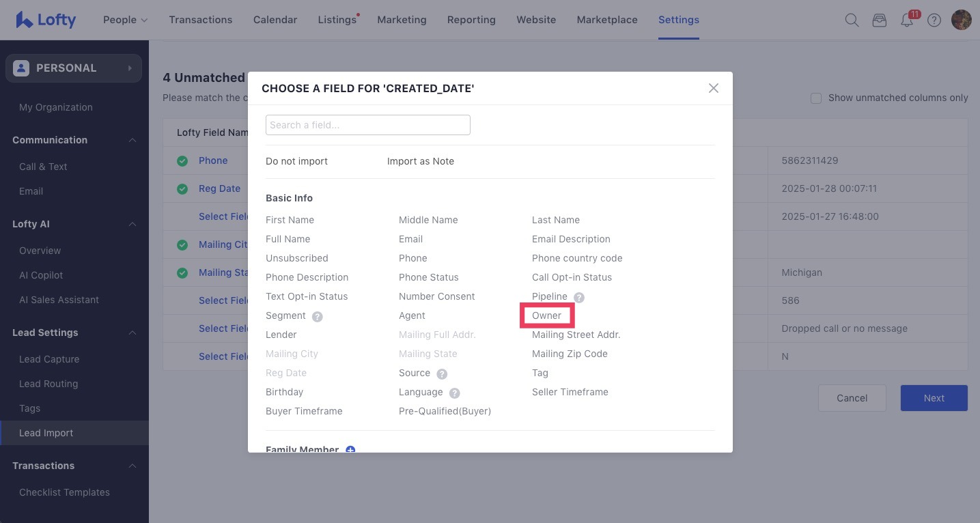Select the First Name field
The width and height of the screenshot is (980, 523).
[290, 220]
